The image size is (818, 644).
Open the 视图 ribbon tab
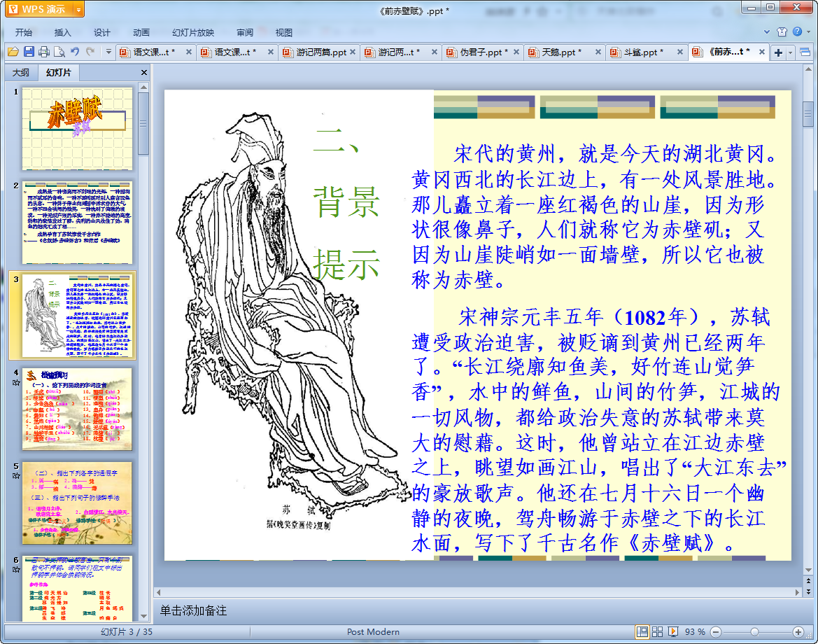(x=284, y=32)
